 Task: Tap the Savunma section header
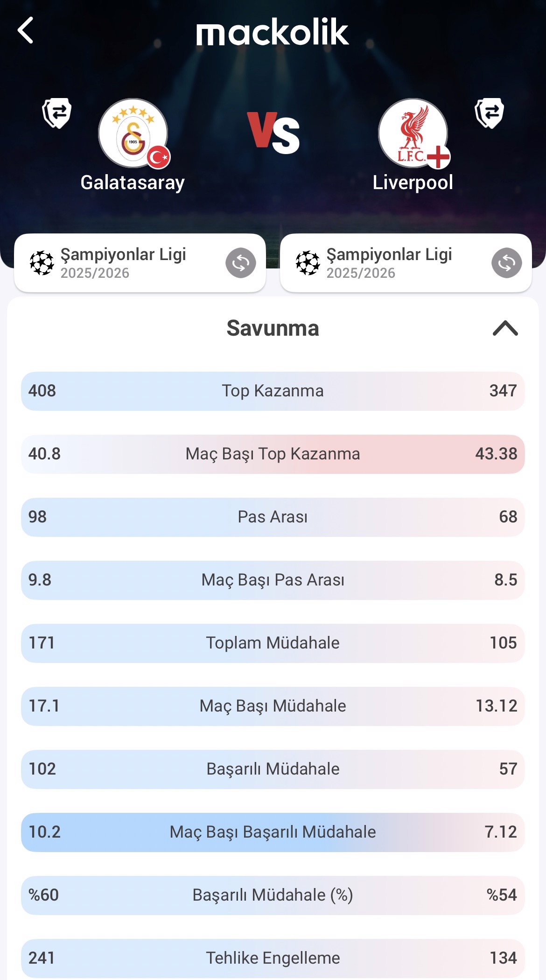point(273,328)
